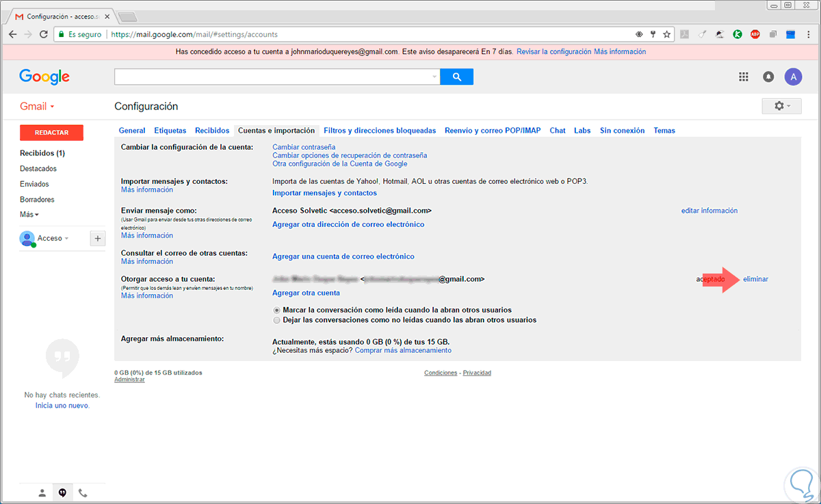Select Marcar la conversación como leída option

(276, 310)
